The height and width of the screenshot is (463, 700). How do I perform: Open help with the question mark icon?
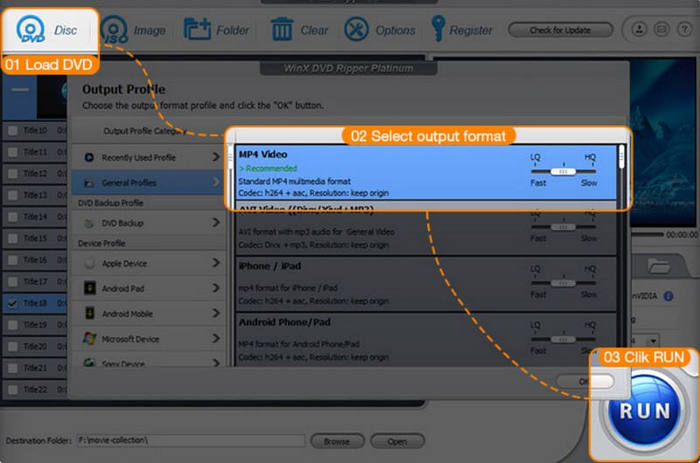684,29
